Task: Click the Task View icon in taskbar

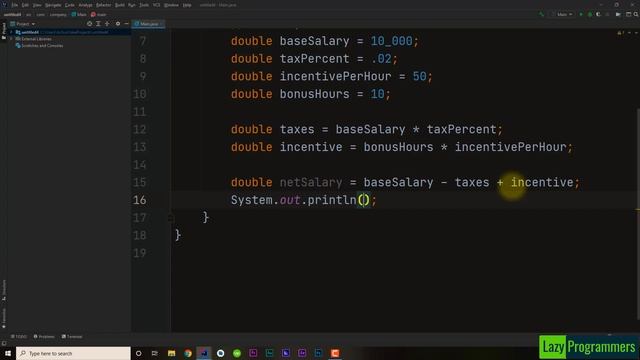Action: pyautogui.click(x=155, y=353)
